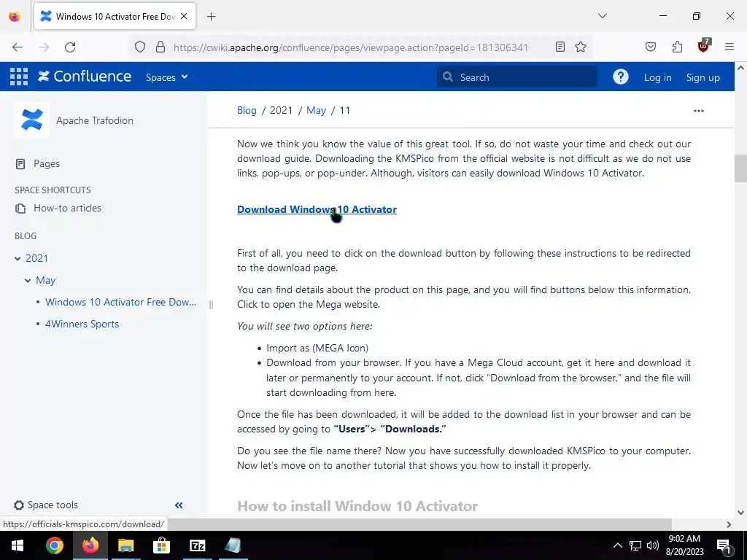
Task: Click the site security padlock icon
Action: pyautogui.click(x=160, y=47)
